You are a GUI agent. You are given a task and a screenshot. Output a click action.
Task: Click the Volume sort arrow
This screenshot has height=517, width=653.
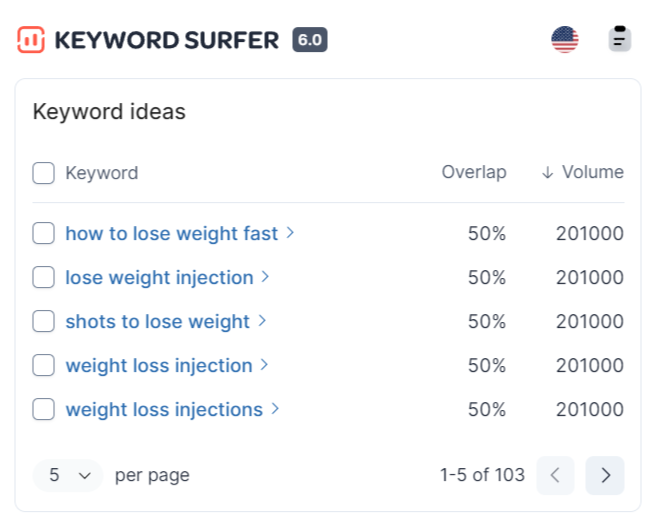click(x=547, y=173)
